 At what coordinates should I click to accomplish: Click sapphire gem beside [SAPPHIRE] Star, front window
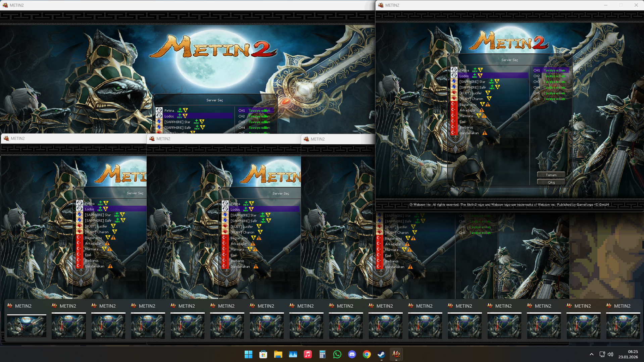[454, 82]
